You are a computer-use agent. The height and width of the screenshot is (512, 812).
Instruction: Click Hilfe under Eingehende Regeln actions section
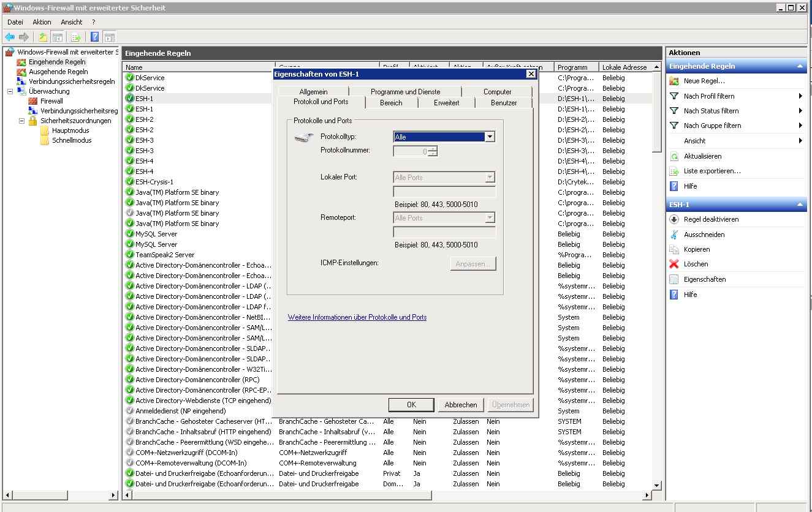(x=690, y=186)
